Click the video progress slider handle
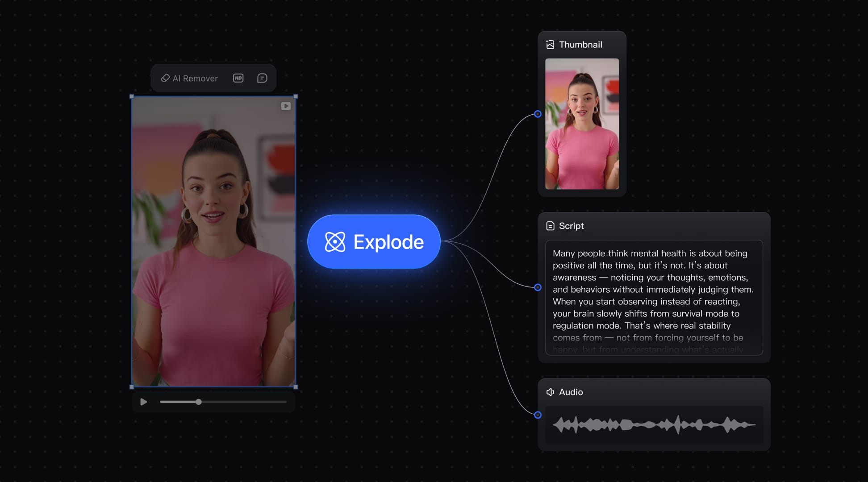This screenshot has width=868, height=482. 199,402
